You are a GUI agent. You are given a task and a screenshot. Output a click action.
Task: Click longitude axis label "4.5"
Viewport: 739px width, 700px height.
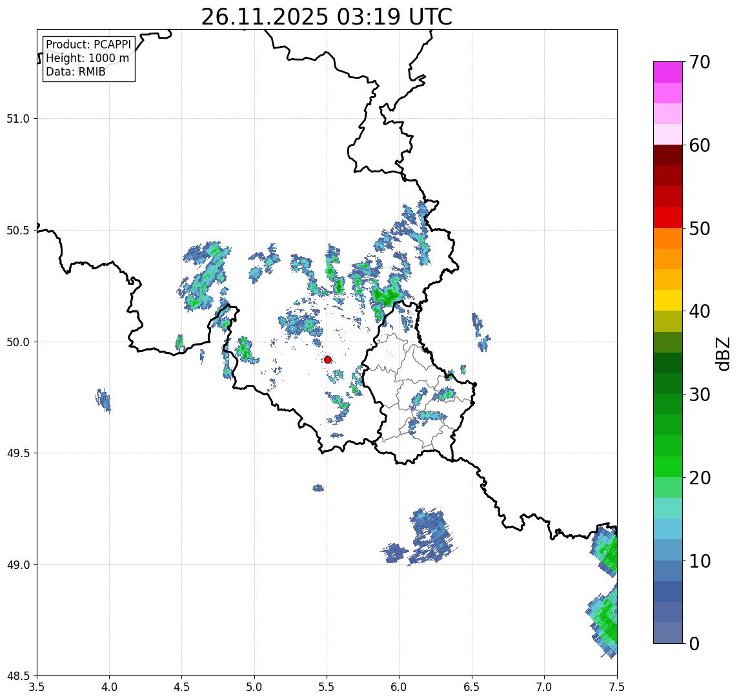(x=182, y=687)
